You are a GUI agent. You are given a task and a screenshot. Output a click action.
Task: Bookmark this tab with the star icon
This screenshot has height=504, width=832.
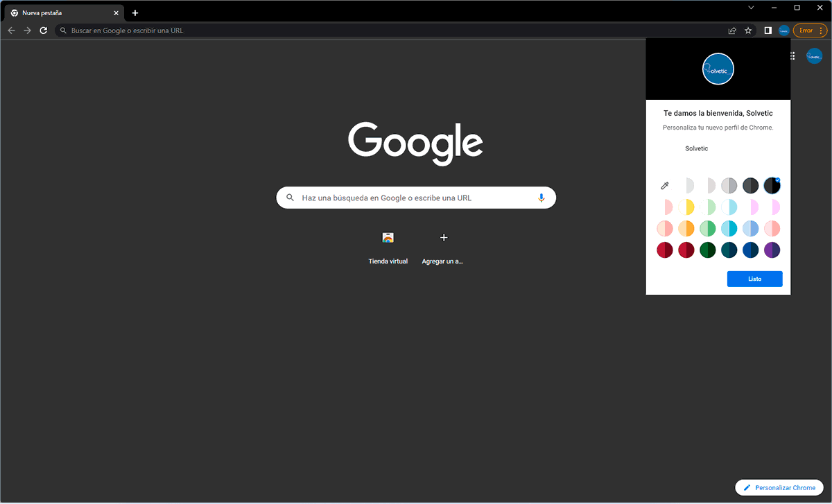pyautogui.click(x=748, y=31)
